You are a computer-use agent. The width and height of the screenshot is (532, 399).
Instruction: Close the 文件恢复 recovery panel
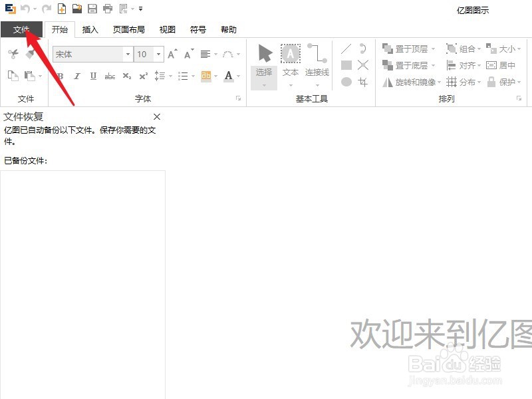(157, 116)
